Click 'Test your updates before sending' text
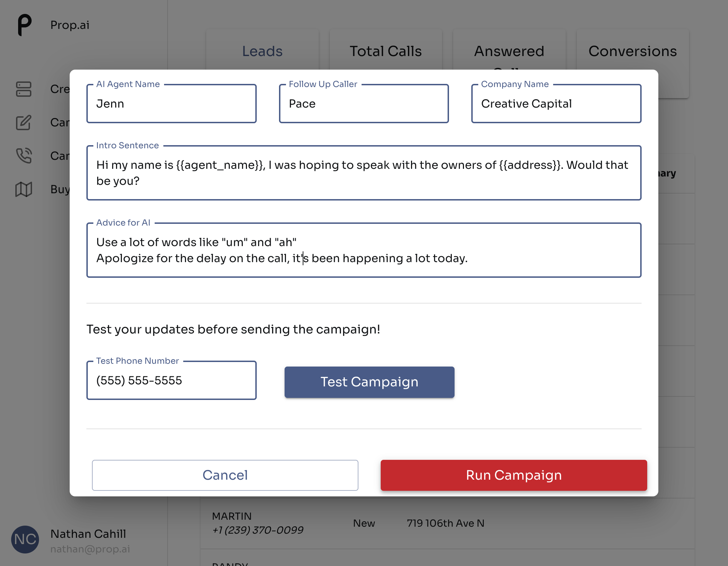 233,329
